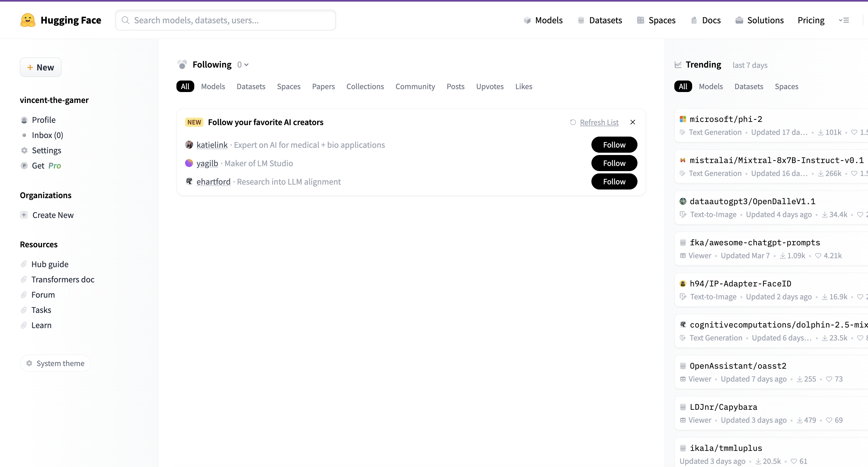Click the Hub guide paperclip icon

24,264
